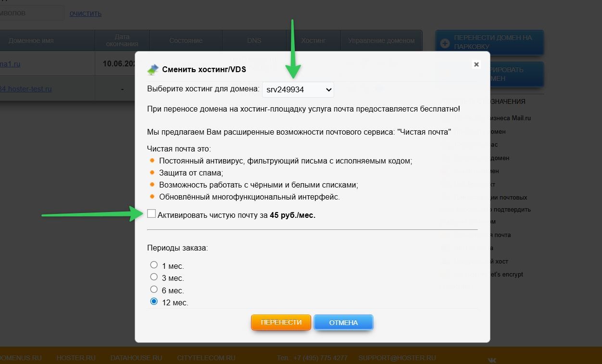
Task: Open the hosting selection dropdown srv249934
Action: (x=298, y=89)
